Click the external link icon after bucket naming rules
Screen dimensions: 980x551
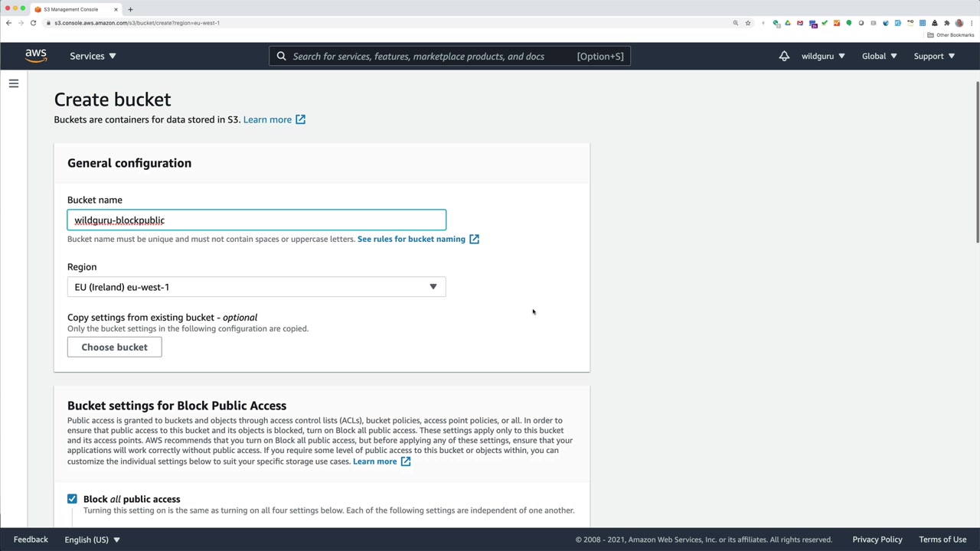pyautogui.click(x=474, y=239)
